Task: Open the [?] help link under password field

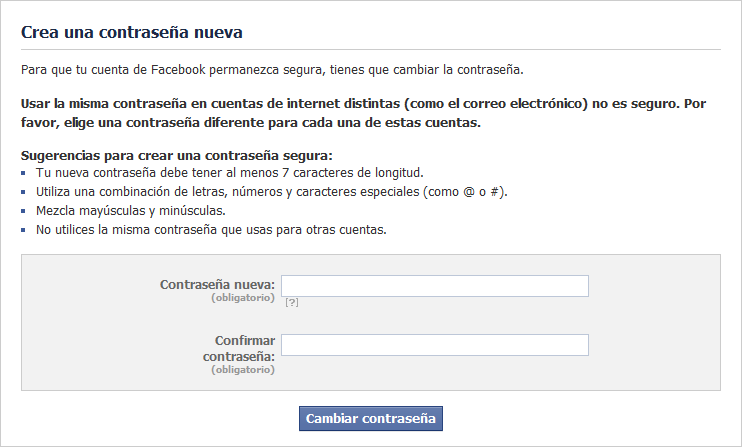Action: (x=292, y=302)
